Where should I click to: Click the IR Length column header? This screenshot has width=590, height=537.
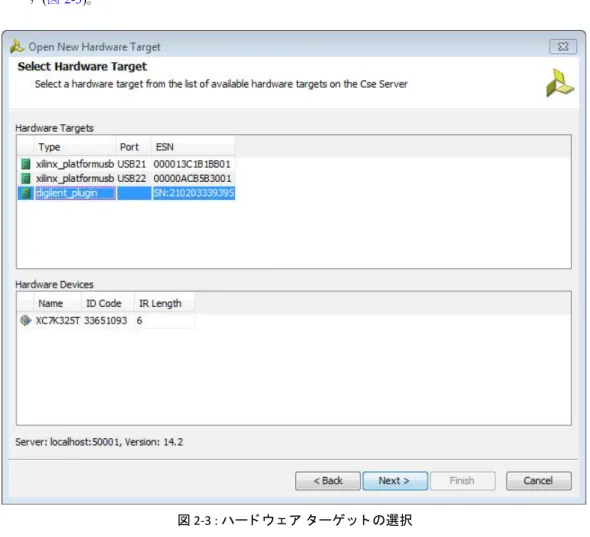tap(165, 304)
